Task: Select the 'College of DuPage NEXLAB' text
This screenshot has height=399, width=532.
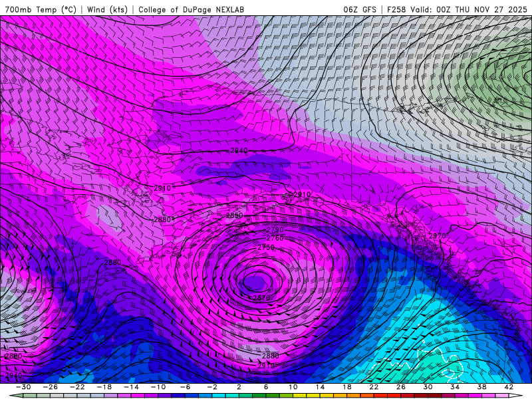Action: [191, 9]
